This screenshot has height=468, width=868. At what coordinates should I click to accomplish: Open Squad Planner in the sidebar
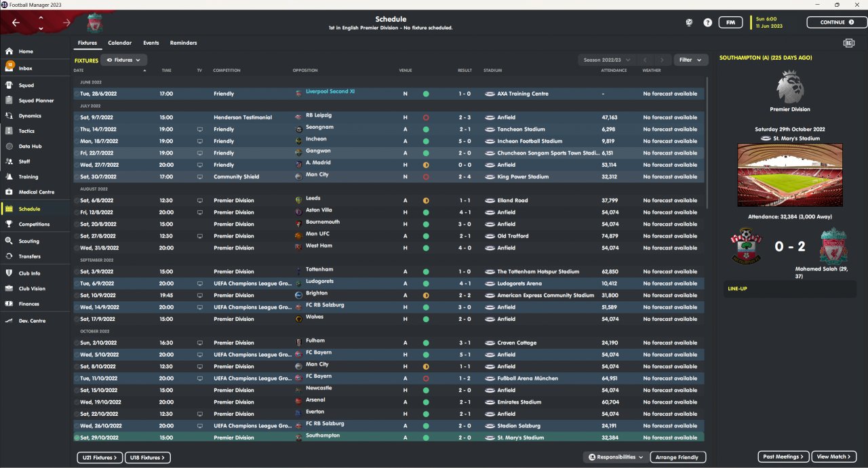tap(36, 100)
